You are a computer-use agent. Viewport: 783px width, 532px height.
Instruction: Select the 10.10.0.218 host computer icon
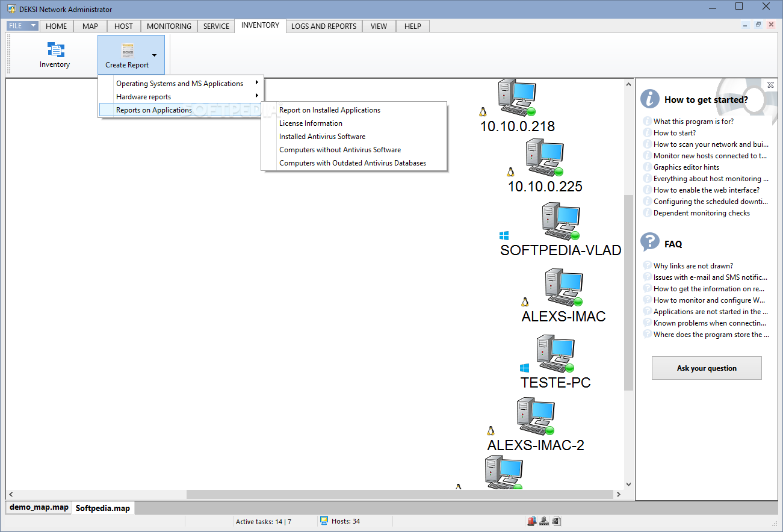(x=517, y=97)
